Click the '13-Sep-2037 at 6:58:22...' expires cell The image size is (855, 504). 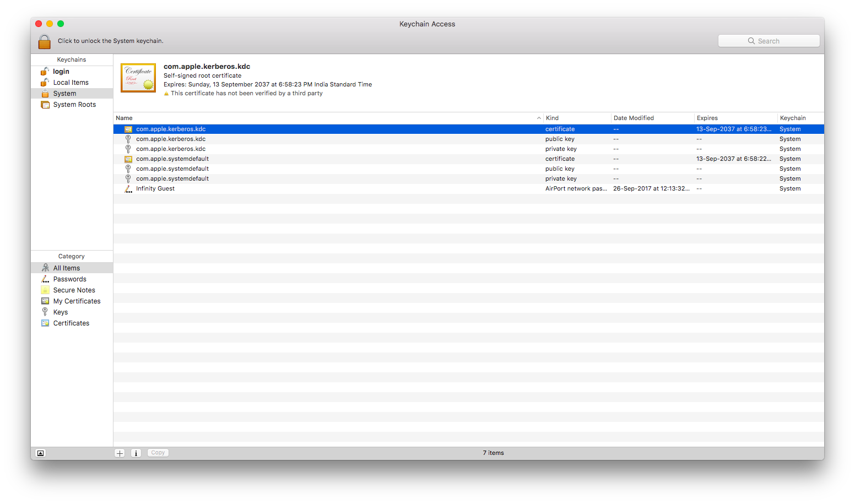point(734,159)
